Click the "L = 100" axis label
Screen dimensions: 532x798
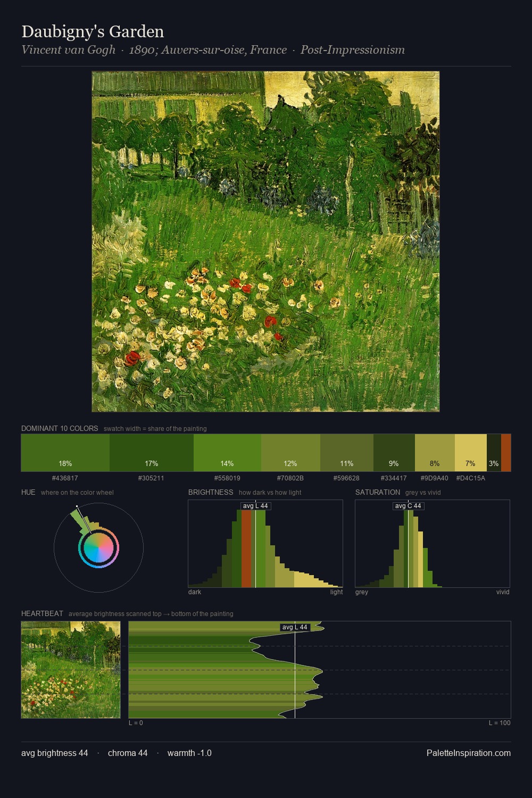tap(500, 723)
